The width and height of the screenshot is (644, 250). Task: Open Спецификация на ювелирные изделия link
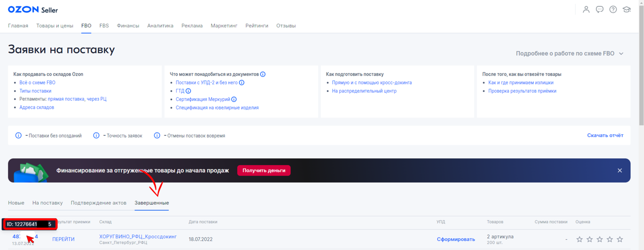tap(217, 108)
